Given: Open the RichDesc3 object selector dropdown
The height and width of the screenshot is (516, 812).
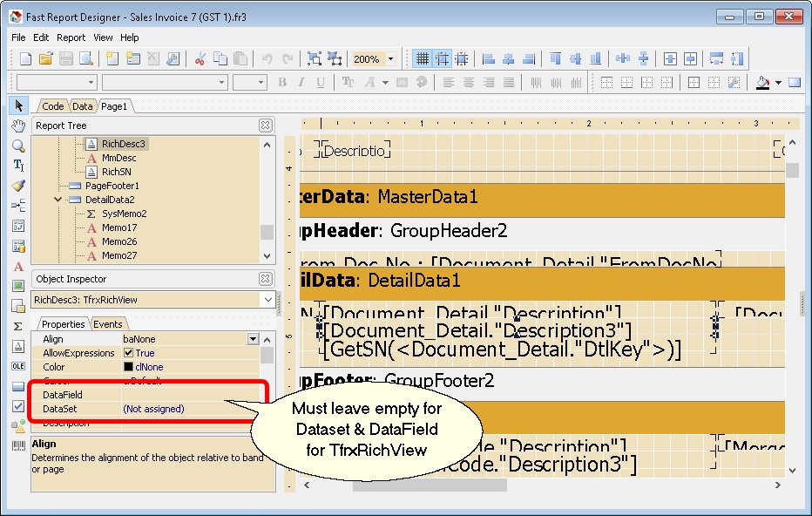Looking at the screenshot, I should 267,300.
